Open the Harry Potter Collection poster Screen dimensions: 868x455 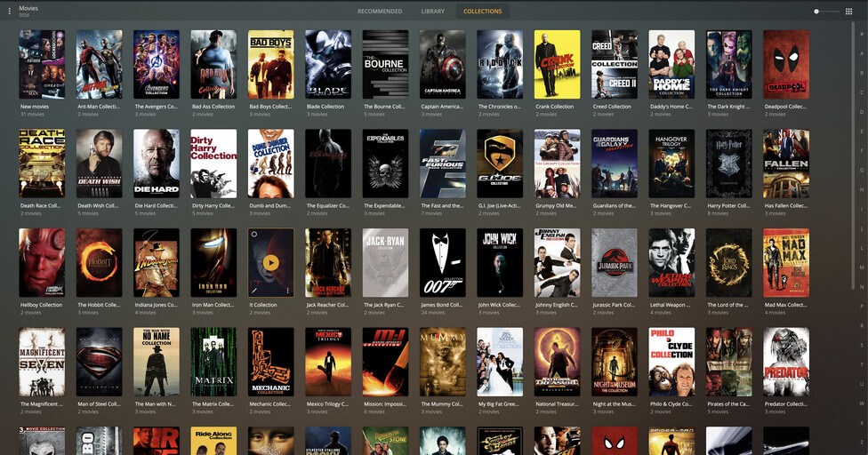pyautogui.click(x=729, y=164)
